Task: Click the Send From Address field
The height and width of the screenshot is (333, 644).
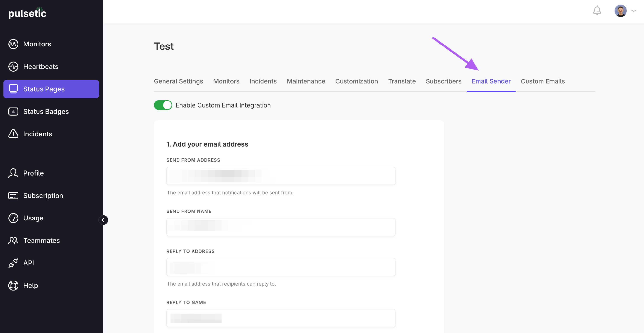Action: 281,176
